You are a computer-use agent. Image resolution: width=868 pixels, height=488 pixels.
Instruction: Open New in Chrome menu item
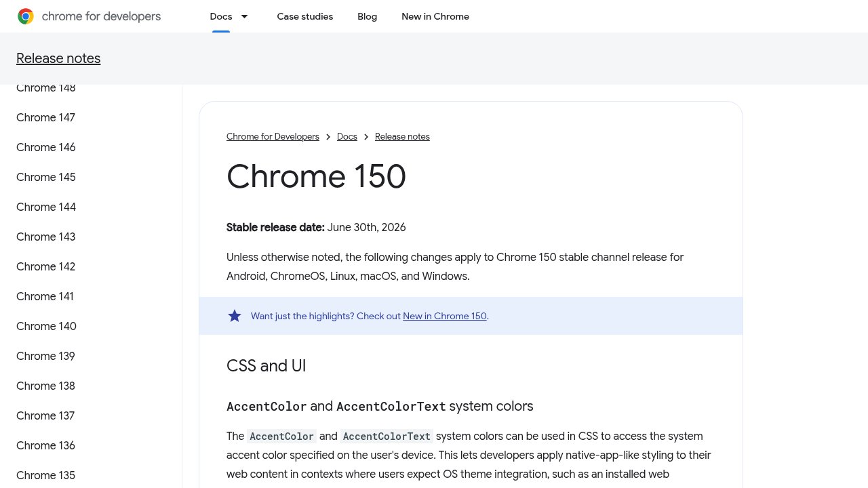click(x=435, y=16)
